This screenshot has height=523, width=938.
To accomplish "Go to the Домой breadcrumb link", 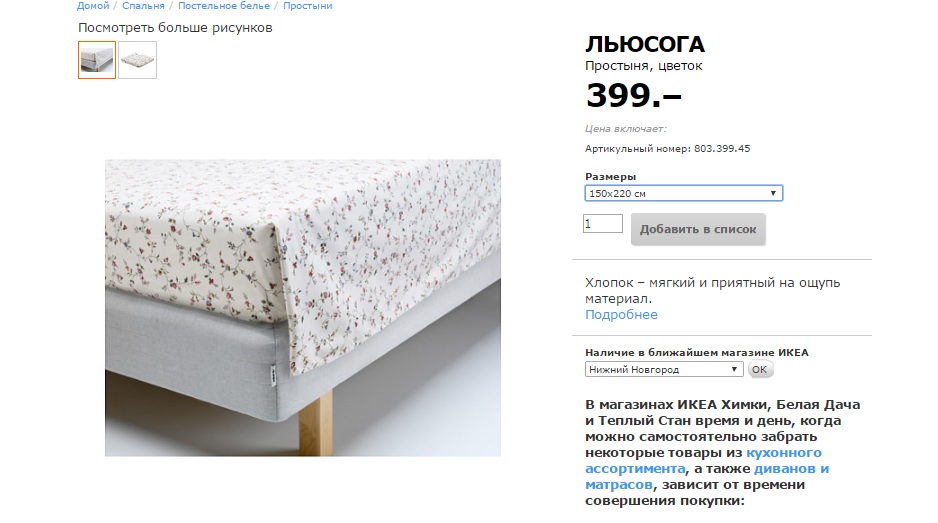I will pyautogui.click(x=93, y=6).
